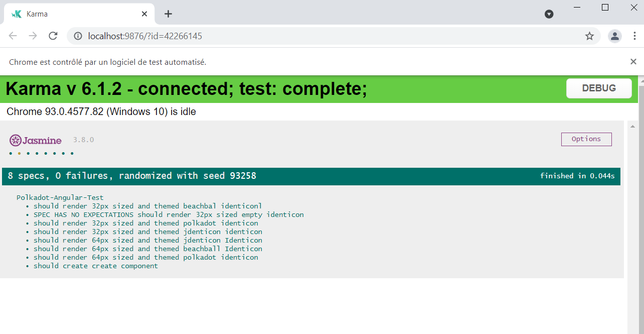Dismiss the automated test software notice

pos(633,61)
